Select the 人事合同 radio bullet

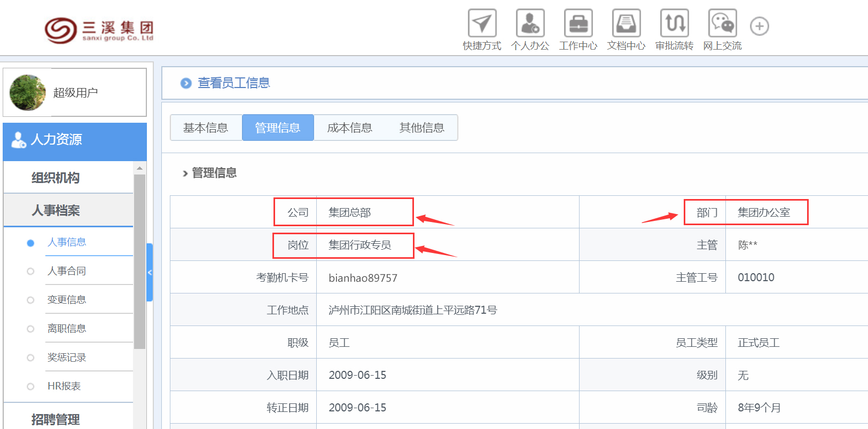(x=30, y=272)
